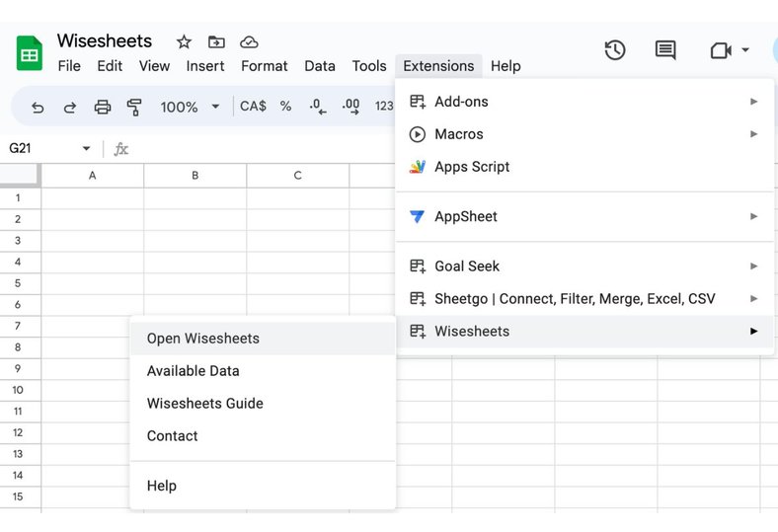The width and height of the screenshot is (778, 532).
Task: Open the Wisesheets Guide
Action: pos(263,404)
